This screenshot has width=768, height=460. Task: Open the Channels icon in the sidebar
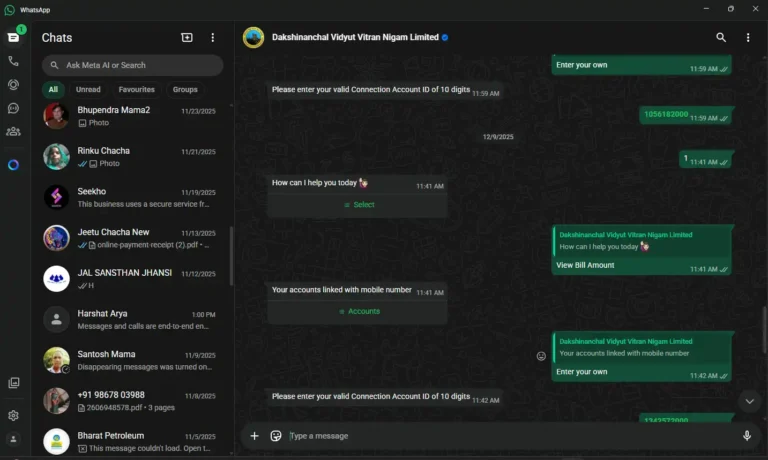tap(13, 108)
